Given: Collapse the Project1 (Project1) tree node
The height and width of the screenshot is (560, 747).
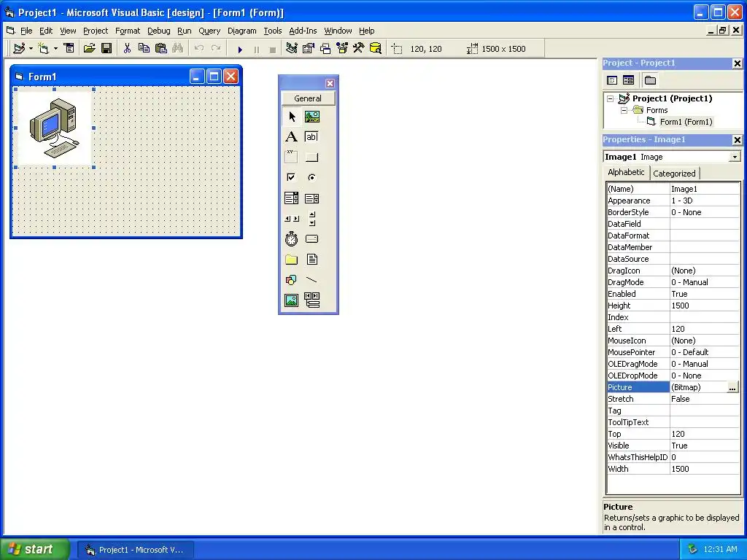Looking at the screenshot, I should [x=611, y=98].
